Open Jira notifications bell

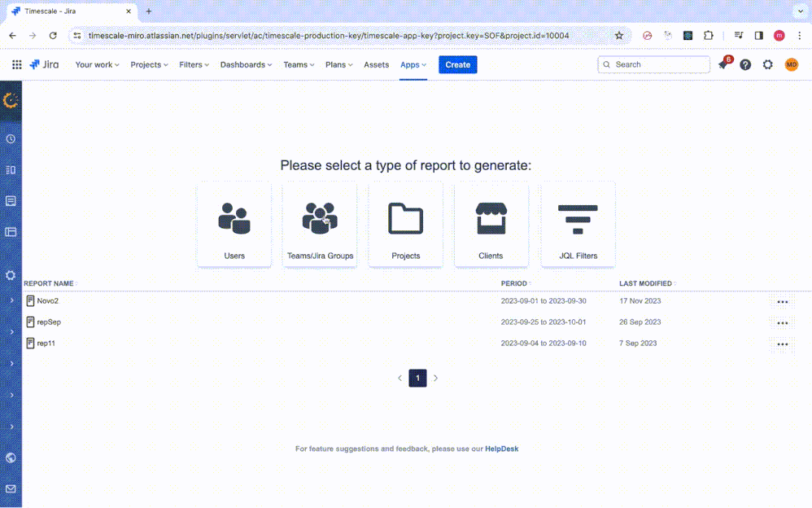pyautogui.click(x=723, y=64)
